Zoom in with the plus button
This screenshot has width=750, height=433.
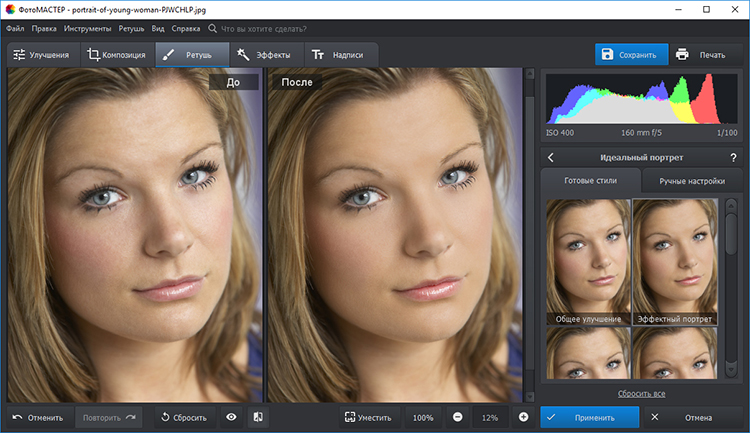click(x=523, y=417)
